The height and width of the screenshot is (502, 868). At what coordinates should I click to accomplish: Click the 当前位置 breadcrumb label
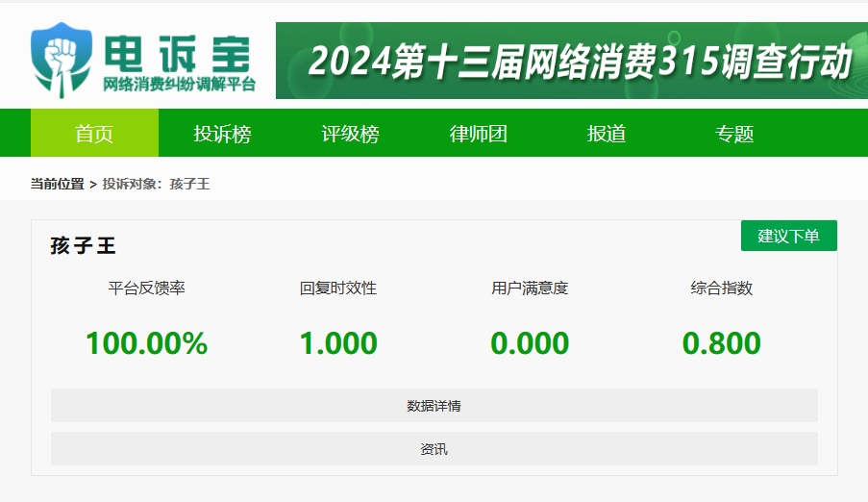click(57, 184)
